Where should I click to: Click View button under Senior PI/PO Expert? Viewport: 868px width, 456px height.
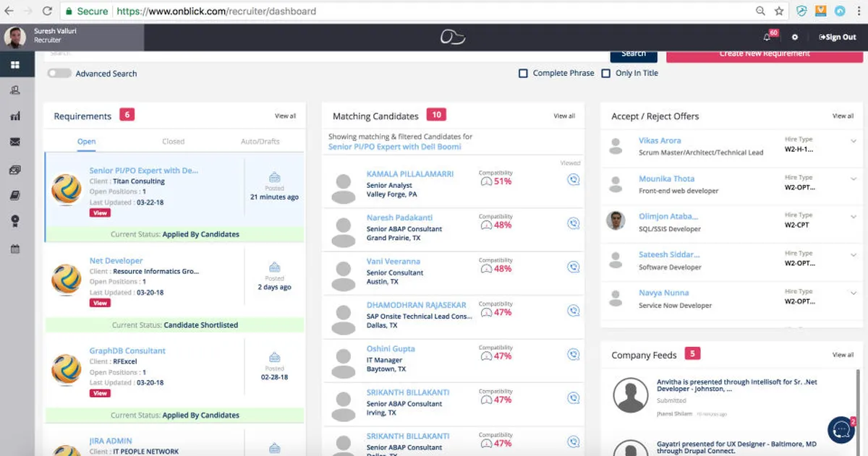[100, 213]
